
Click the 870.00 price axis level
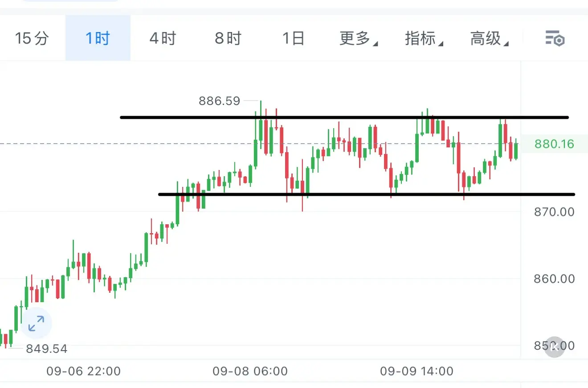tap(555, 212)
